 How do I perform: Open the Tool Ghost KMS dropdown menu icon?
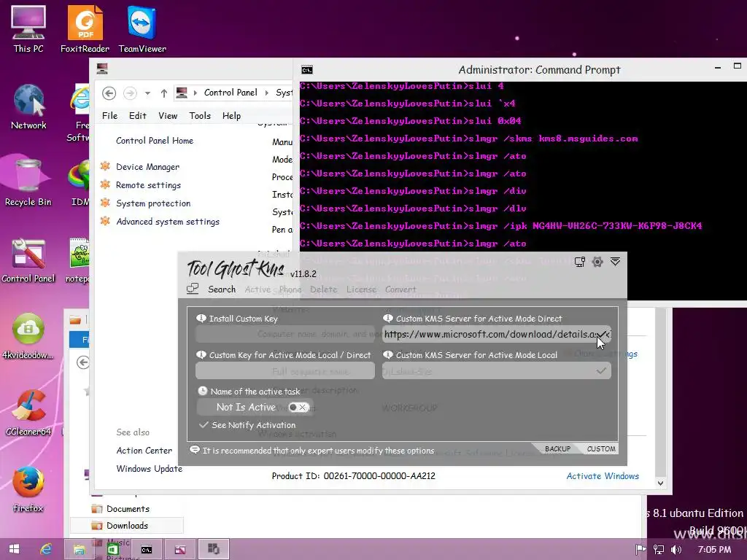(615, 262)
